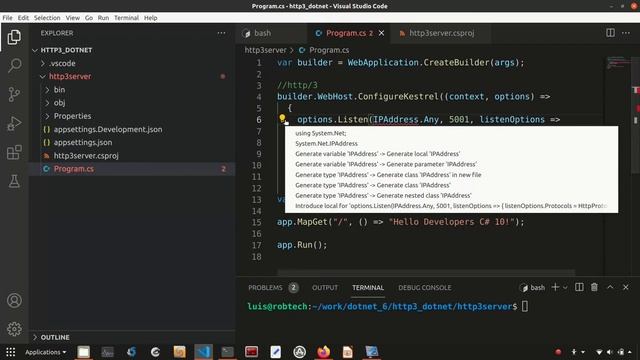The height and width of the screenshot is (360, 640).
Task: Open the Run menu
Action: tap(103, 18)
